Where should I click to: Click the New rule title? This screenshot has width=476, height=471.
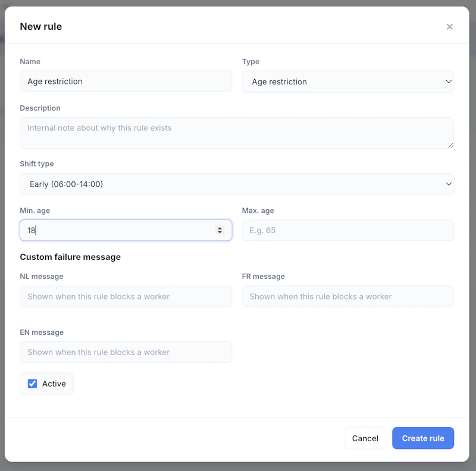[40, 26]
